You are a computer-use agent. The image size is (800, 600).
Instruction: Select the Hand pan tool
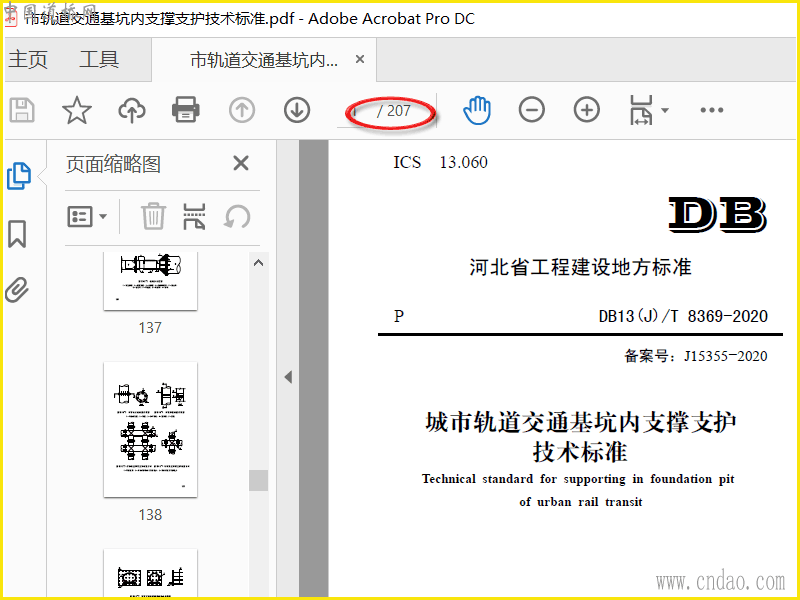point(477,110)
